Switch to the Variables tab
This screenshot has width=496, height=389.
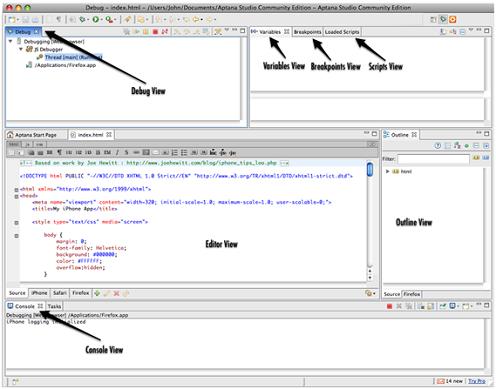coord(270,32)
